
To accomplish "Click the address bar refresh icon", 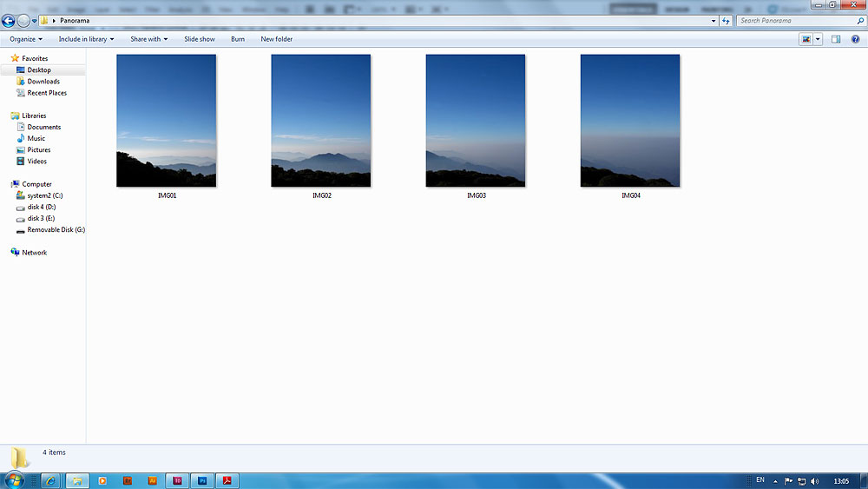I will (x=726, y=21).
